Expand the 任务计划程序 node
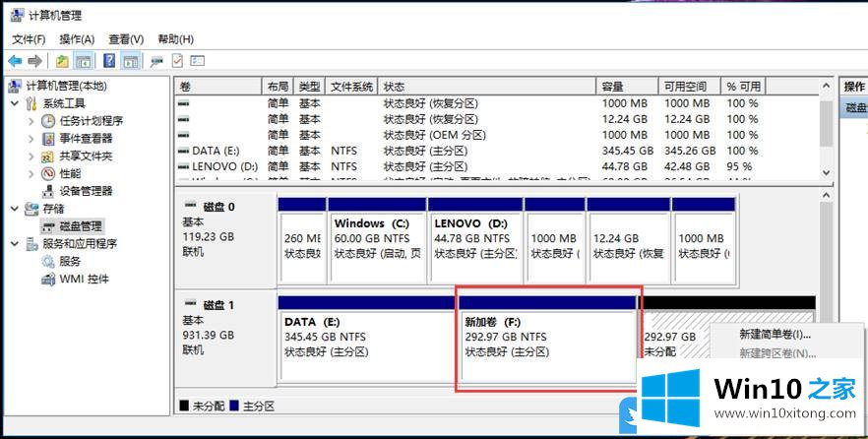Image resolution: width=868 pixels, height=439 pixels. [x=31, y=121]
